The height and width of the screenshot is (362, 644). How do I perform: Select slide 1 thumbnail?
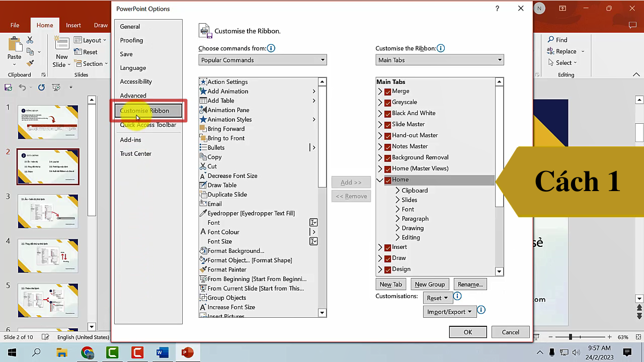(x=48, y=122)
